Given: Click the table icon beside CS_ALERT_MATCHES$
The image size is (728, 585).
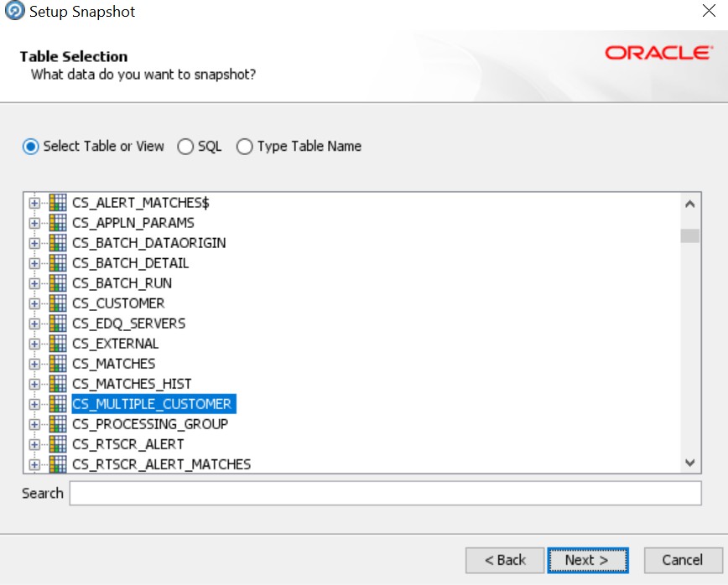Looking at the screenshot, I should pos(58,203).
